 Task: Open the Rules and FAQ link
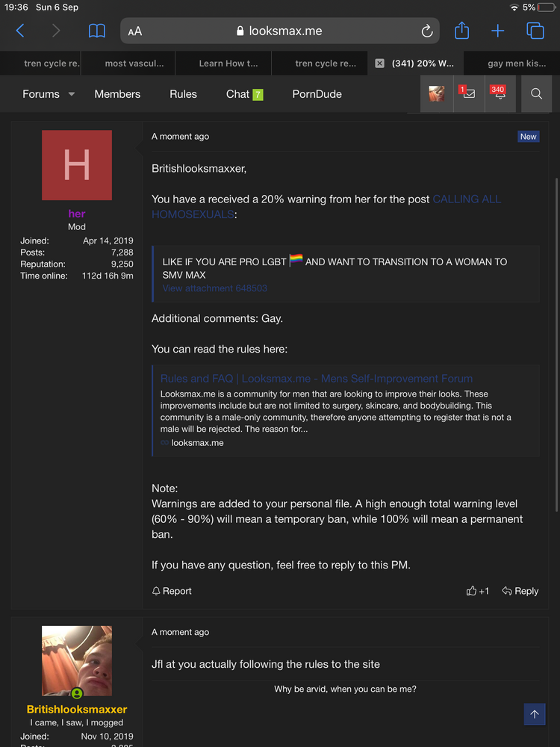click(x=316, y=379)
